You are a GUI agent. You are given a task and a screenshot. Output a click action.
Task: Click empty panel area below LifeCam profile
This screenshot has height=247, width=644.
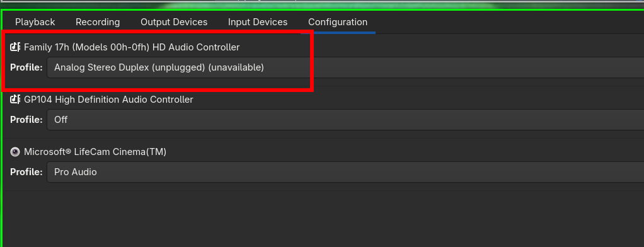click(323, 219)
